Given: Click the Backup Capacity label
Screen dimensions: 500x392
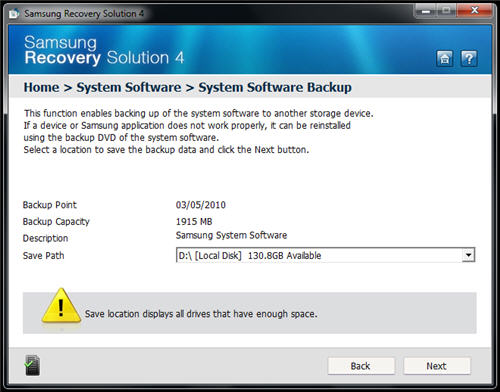Looking at the screenshot, I should pos(56,222).
